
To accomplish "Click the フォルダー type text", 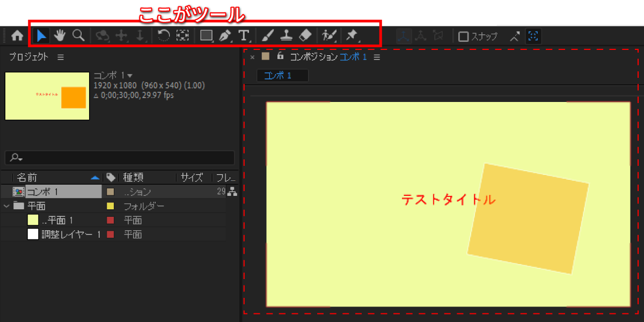I will pyautogui.click(x=144, y=206).
